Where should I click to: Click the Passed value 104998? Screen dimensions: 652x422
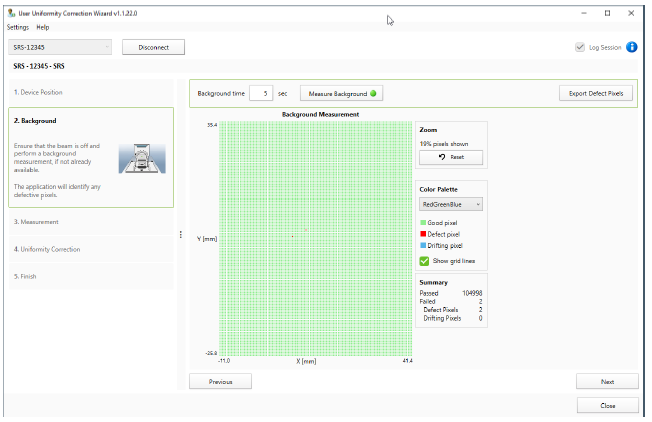472,293
